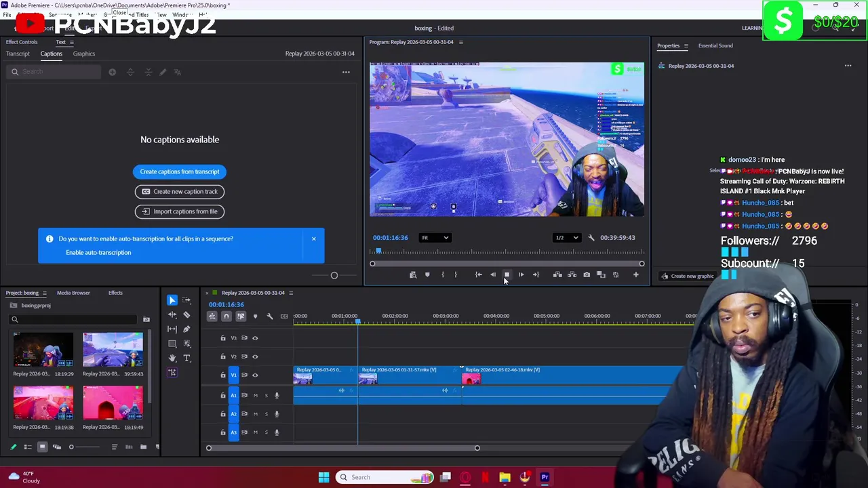Toggle Linked Selection in timeline
The image size is (868, 488).
click(241, 317)
